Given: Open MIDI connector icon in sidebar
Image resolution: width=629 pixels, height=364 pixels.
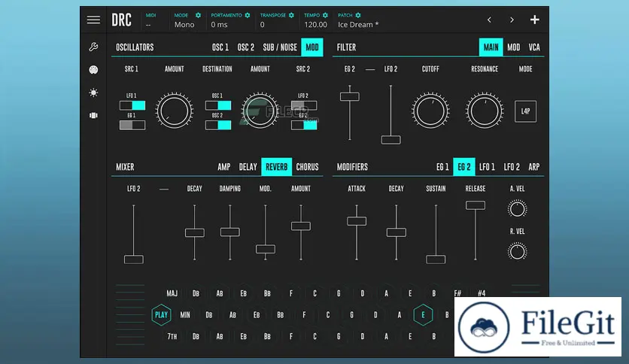Looking at the screenshot, I should [93, 70].
